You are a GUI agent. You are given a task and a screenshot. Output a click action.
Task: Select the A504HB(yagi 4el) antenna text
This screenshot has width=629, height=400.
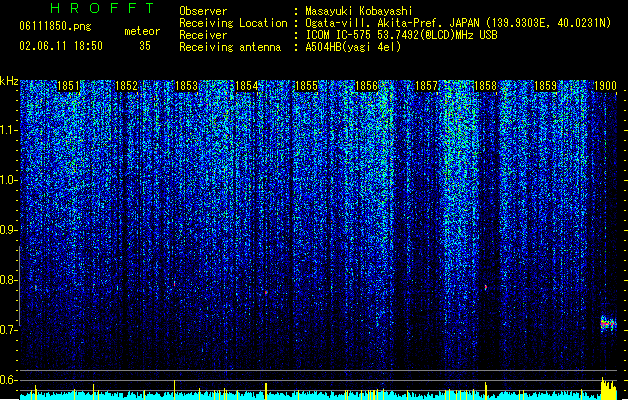353,47
